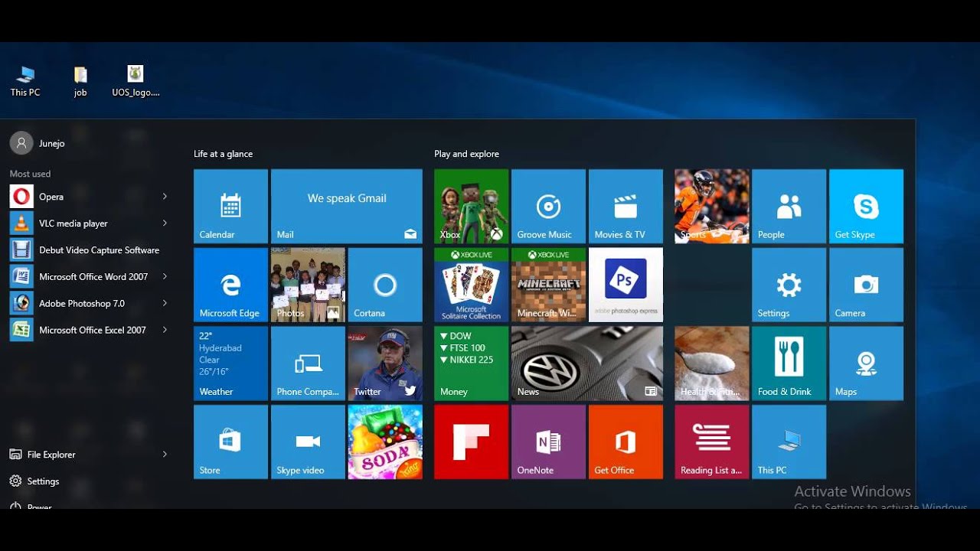This screenshot has height=551, width=980.
Task: Open the Adobe Photoshop Express tile
Action: pyautogui.click(x=626, y=285)
